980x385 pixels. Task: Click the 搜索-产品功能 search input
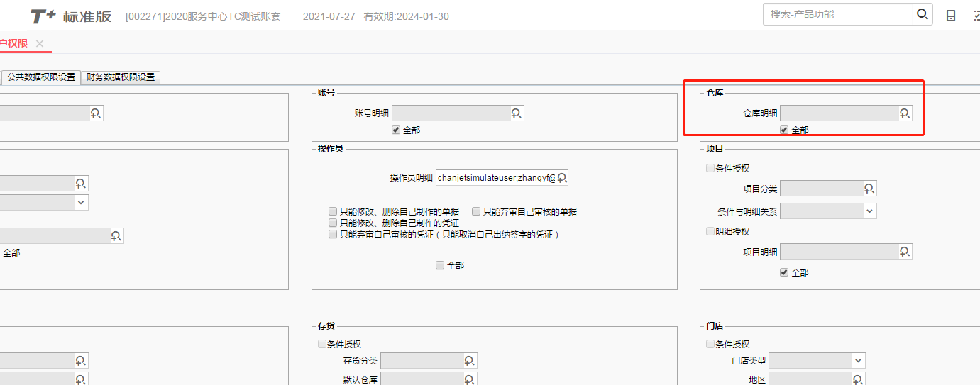839,14
